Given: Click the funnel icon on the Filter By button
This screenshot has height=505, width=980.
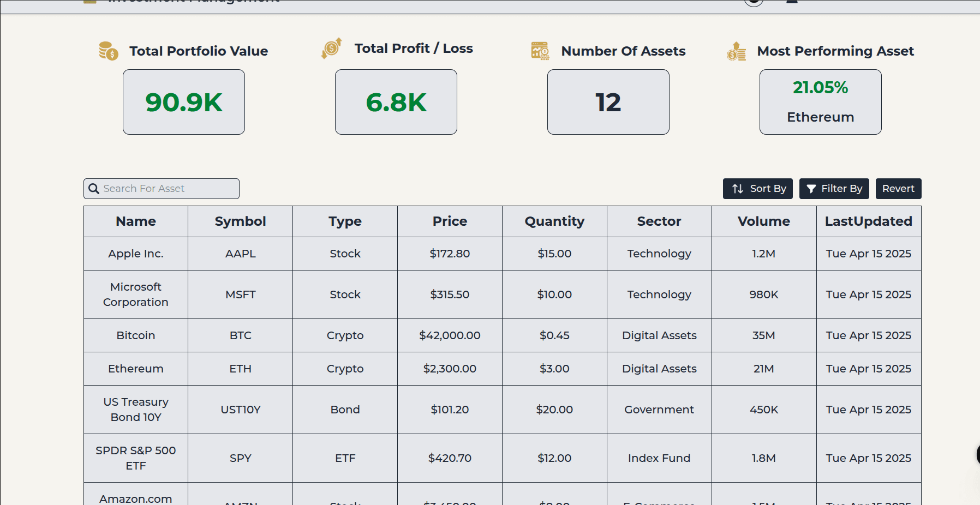Looking at the screenshot, I should [811, 188].
